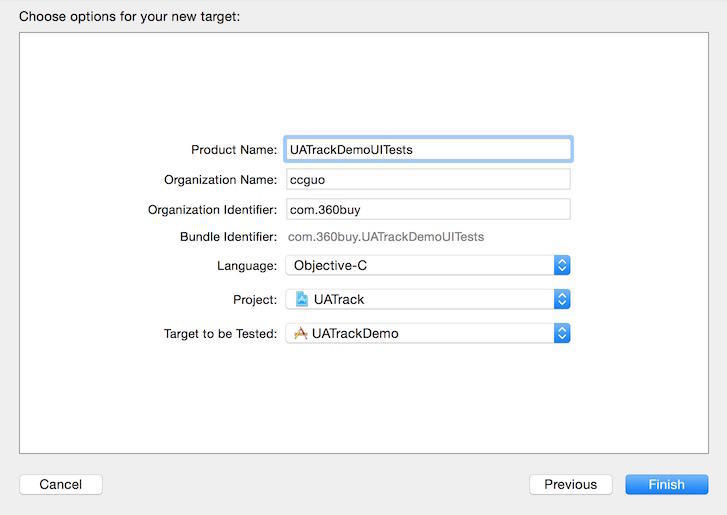727x515 pixels.
Task: Focus the Product Name text field
Action: pyautogui.click(x=428, y=149)
